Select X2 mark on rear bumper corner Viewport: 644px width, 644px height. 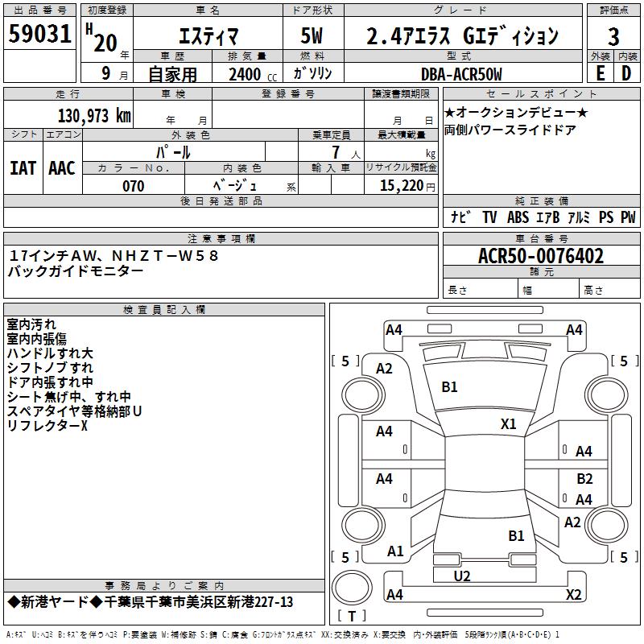pos(573,594)
